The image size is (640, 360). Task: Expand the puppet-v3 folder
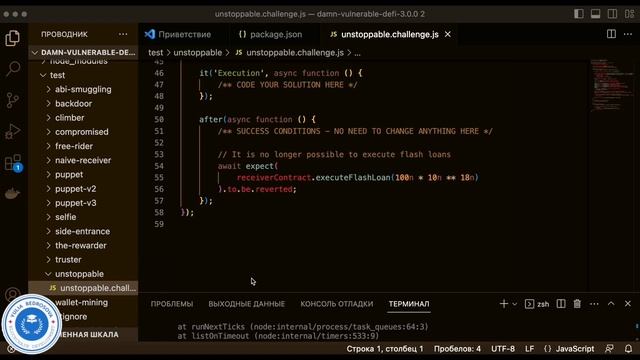84,203
